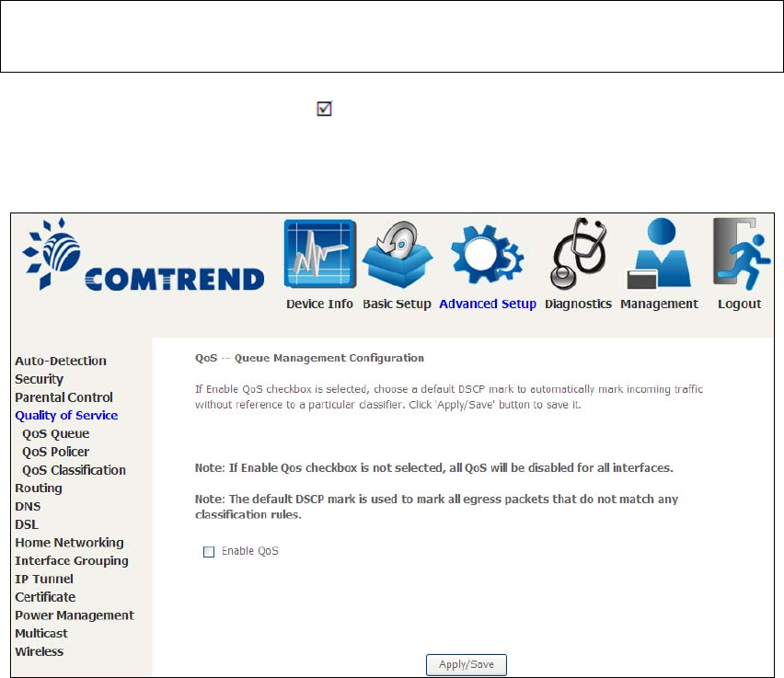This screenshot has height=678, width=784.
Task: Click the Apply/Save button
Action: point(467,664)
